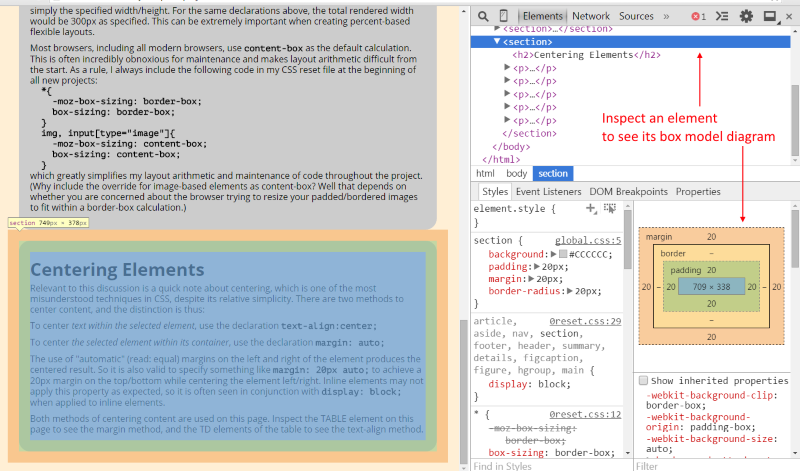Select the closing </html> tag
Viewport: 800px width, 471px height.
coord(501,159)
